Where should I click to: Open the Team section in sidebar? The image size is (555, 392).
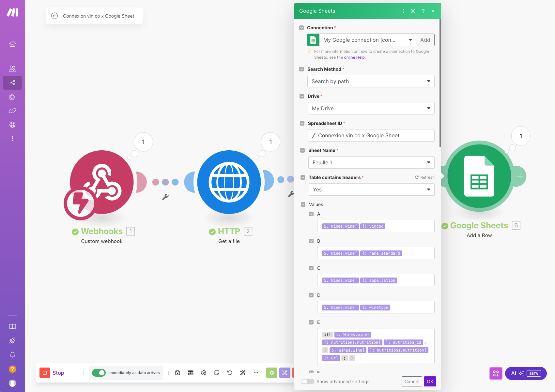pyautogui.click(x=12, y=68)
